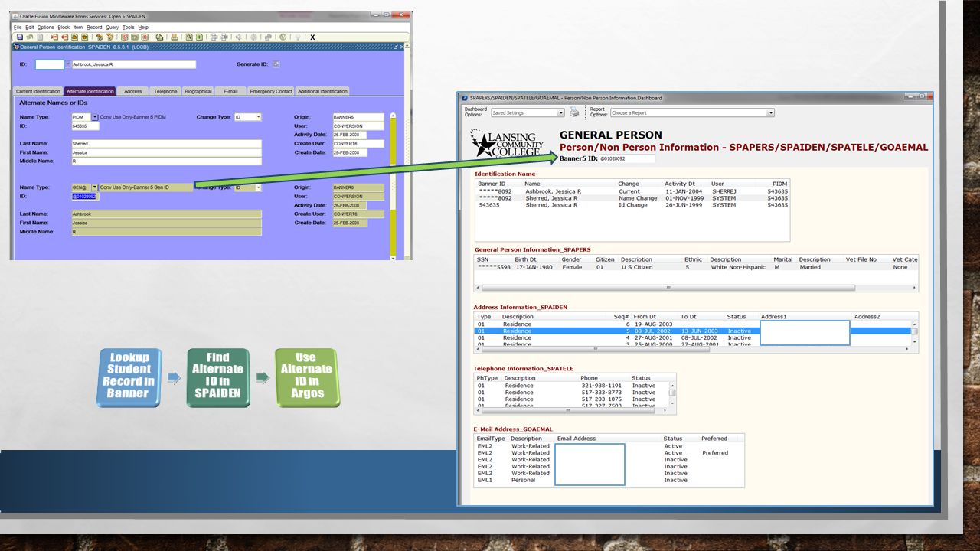Open the Block menu

point(64,27)
